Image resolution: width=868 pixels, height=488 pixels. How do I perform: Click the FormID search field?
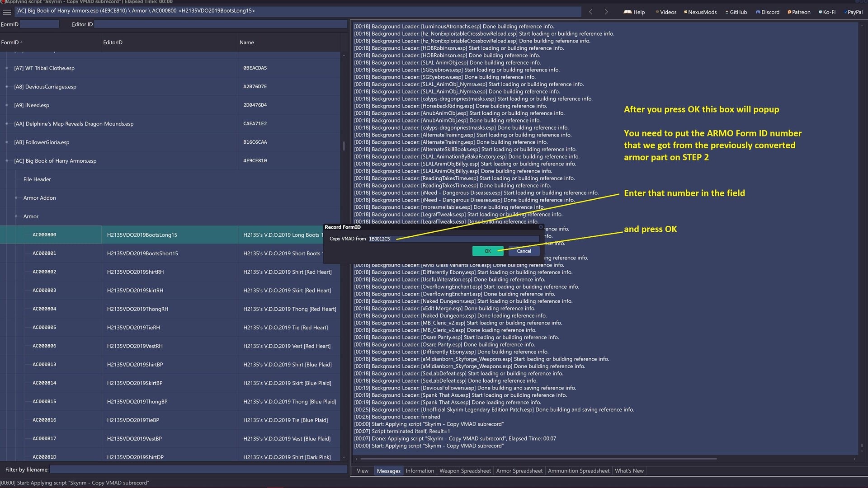(39, 24)
